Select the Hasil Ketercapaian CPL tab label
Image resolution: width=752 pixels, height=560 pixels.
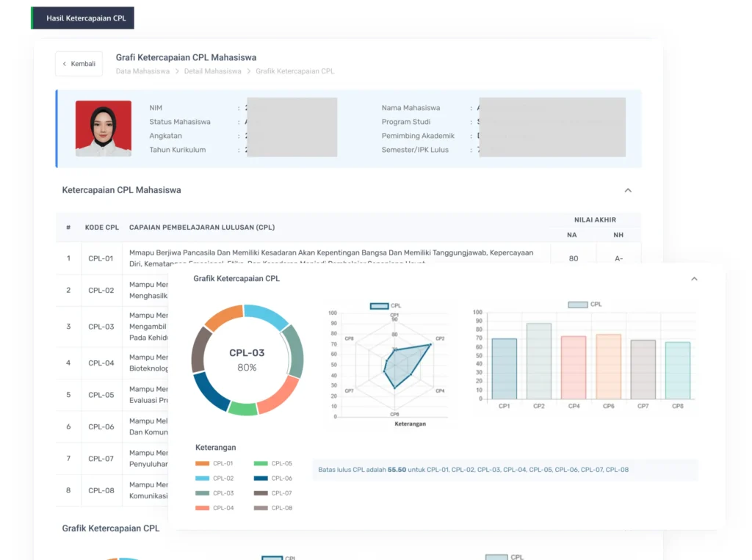click(x=82, y=18)
